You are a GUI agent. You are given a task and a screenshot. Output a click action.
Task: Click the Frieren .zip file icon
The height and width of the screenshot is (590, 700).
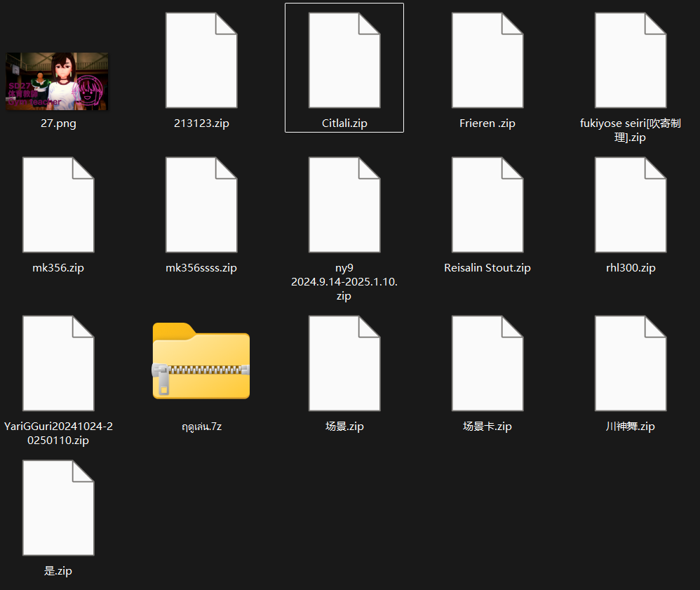coord(487,60)
